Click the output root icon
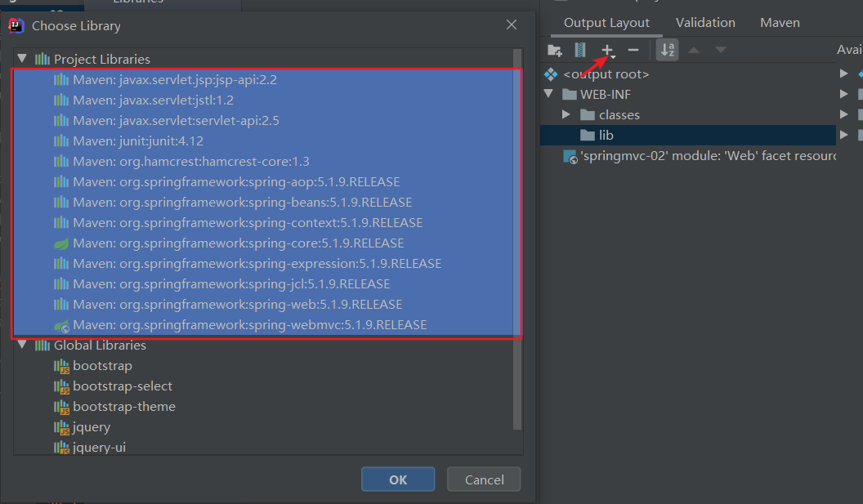This screenshot has width=863, height=504. pos(551,74)
